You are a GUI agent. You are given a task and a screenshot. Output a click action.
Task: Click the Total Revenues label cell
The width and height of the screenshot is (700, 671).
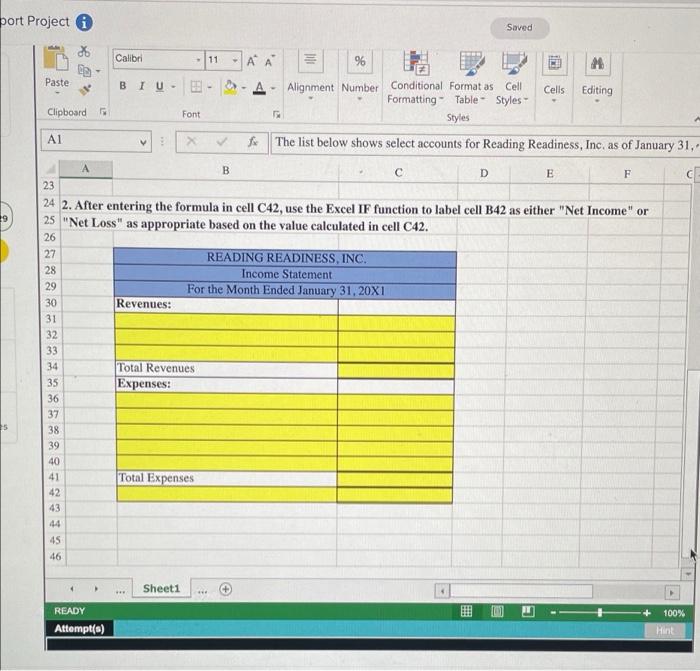(x=226, y=369)
